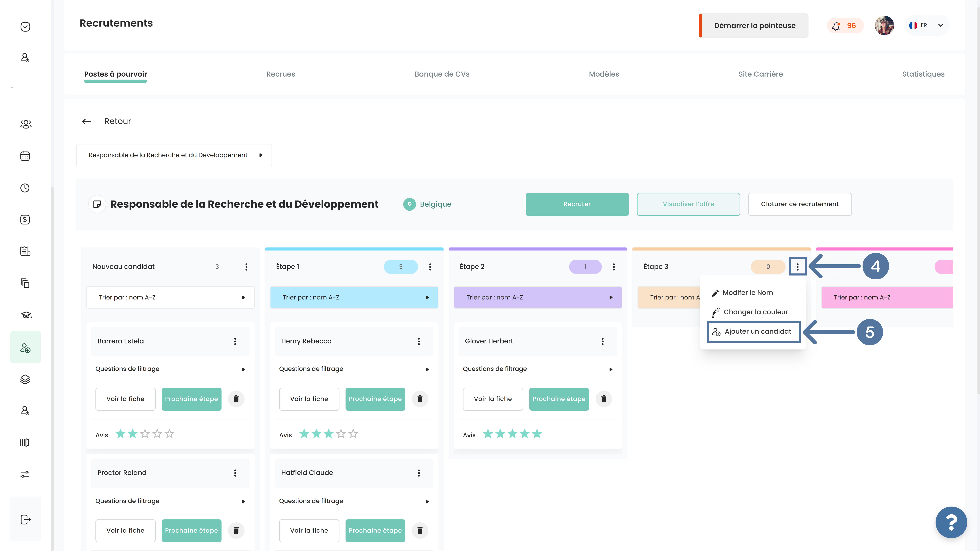Click the back arrow next to Retour
This screenshot has height=551, width=980.
(x=86, y=122)
